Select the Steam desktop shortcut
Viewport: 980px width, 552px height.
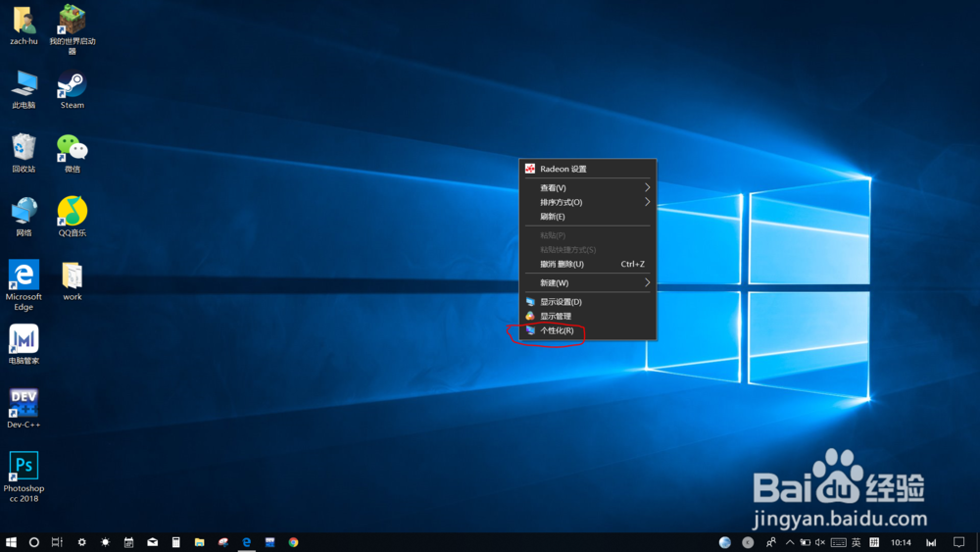click(73, 89)
